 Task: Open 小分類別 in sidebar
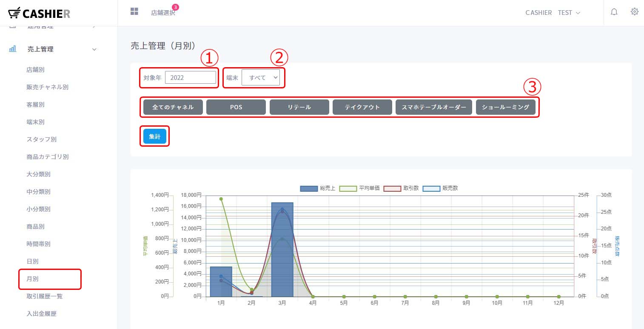(39, 209)
